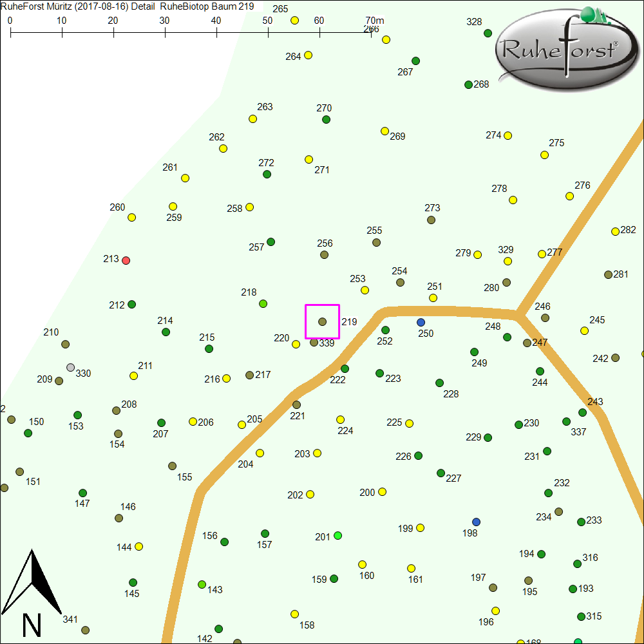The height and width of the screenshot is (644, 644).
Task: Click the red tree marker 213
Action: click(126, 260)
